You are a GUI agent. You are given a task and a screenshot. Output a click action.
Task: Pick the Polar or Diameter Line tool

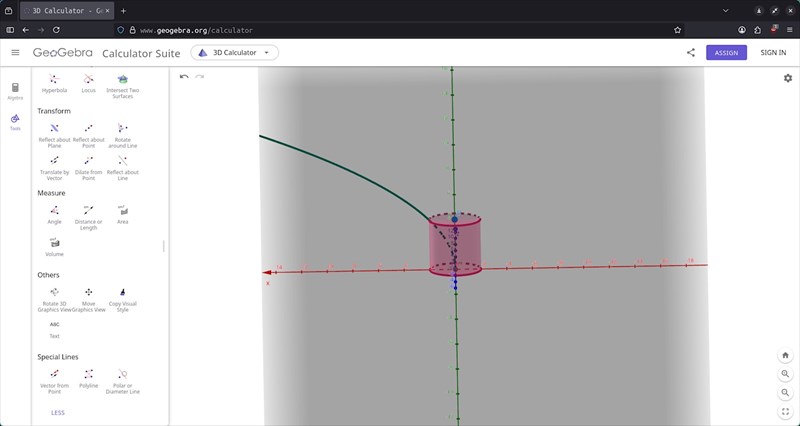[x=122, y=374]
